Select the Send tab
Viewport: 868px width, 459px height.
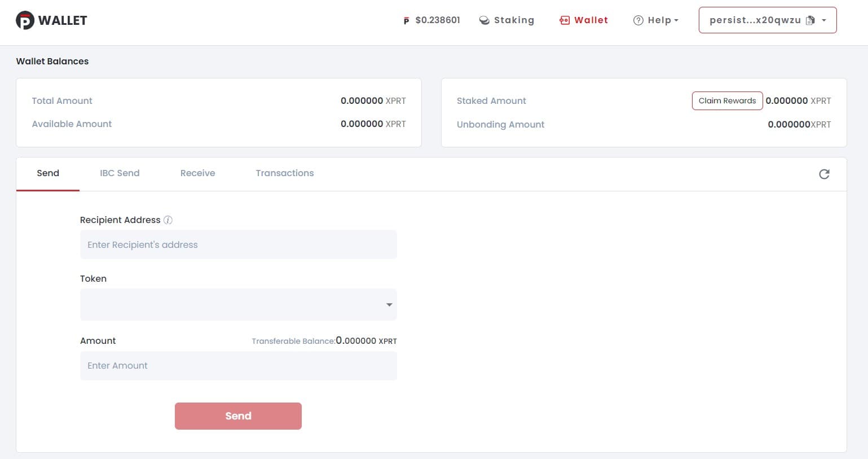[48, 173]
